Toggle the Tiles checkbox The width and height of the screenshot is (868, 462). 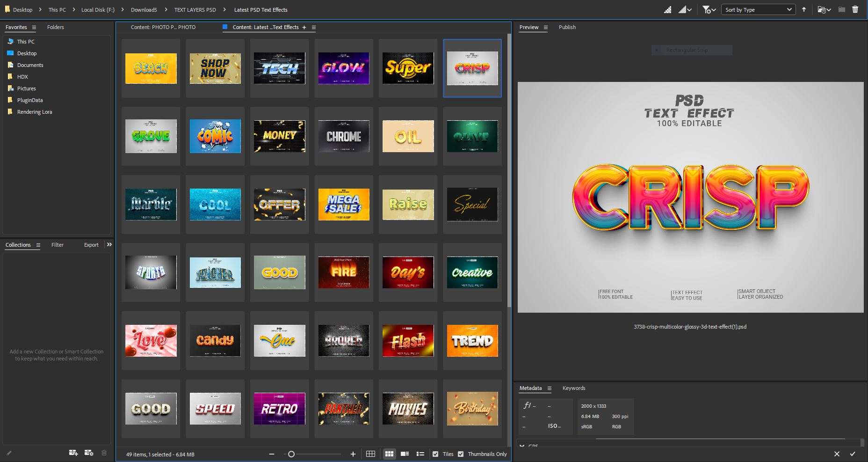[x=435, y=454]
